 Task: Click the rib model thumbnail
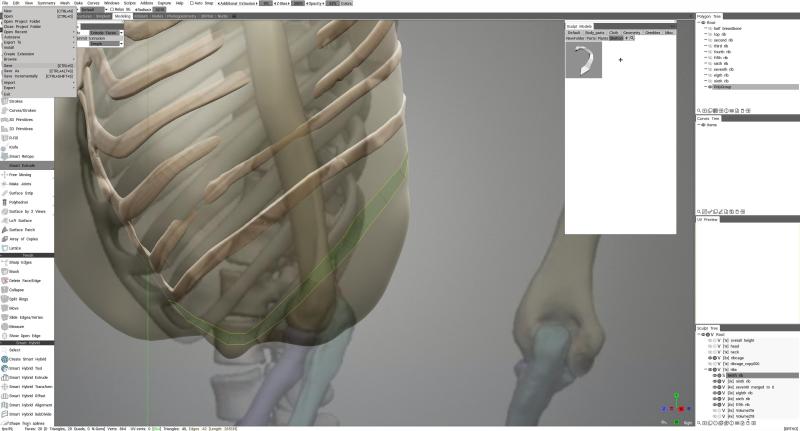point(584,60)
